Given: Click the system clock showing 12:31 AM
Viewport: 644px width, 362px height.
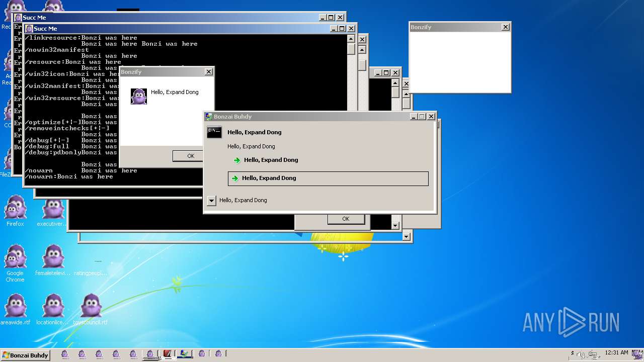Looking at the screenshot, I should click(x=616, y=352).
